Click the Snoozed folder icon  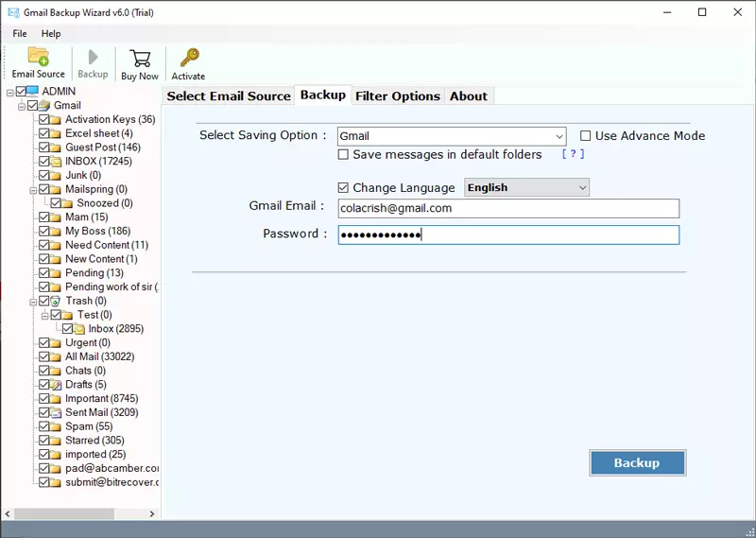click(67, 203)
